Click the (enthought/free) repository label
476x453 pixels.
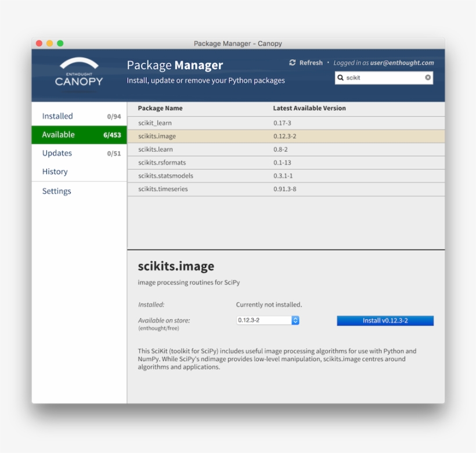click(158, 328)
